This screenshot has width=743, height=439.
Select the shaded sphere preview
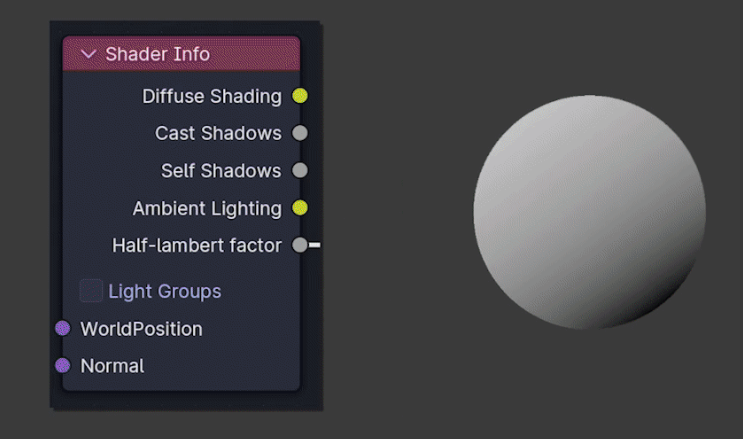pyautogui.click(x=589, y=212)
